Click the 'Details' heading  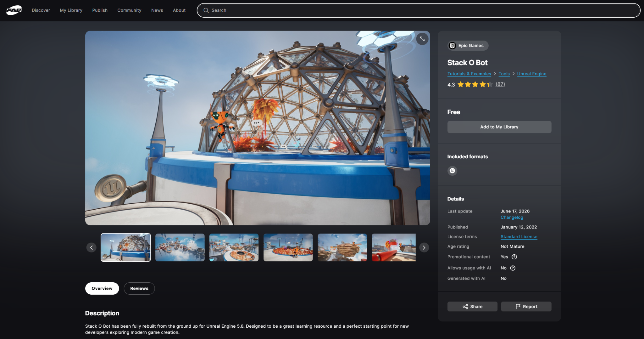(456, 199)
